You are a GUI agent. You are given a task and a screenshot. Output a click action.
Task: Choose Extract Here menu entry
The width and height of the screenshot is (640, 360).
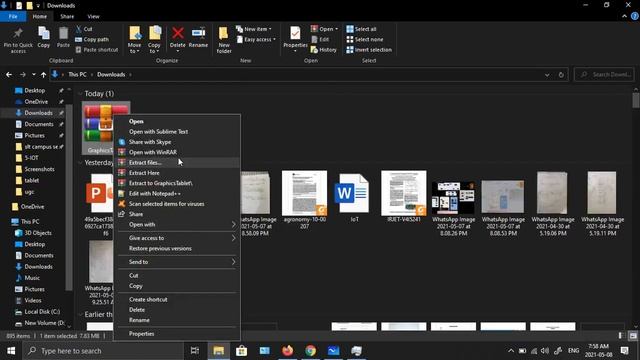pos(177,173)
